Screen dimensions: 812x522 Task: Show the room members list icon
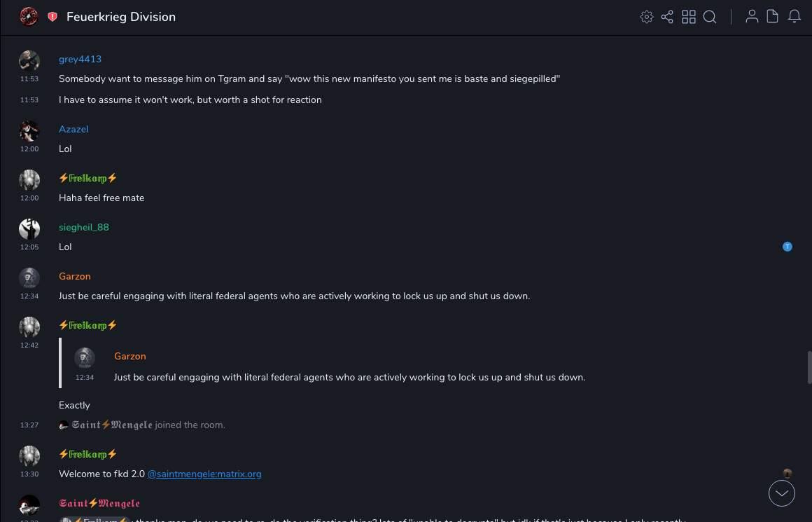click(x=752, y=17)
